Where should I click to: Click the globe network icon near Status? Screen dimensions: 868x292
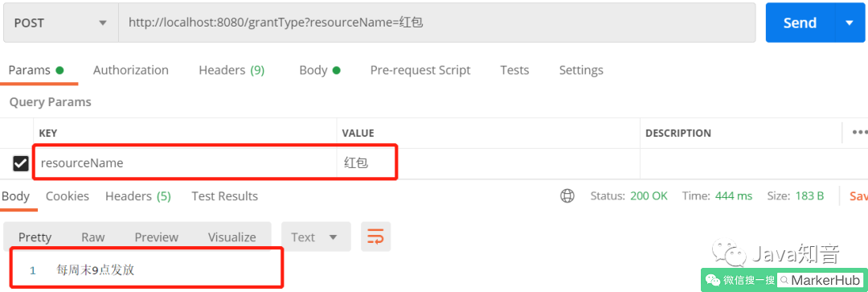tap(567, 196)
